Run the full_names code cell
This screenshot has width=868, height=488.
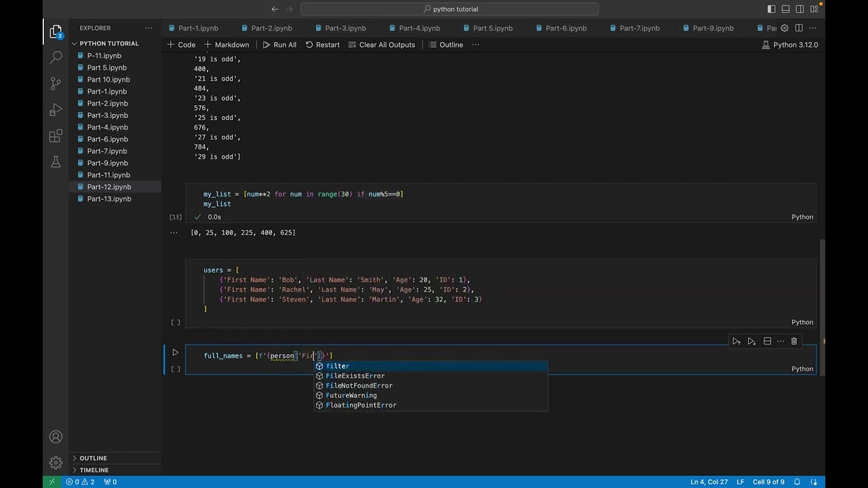(175, 352)
